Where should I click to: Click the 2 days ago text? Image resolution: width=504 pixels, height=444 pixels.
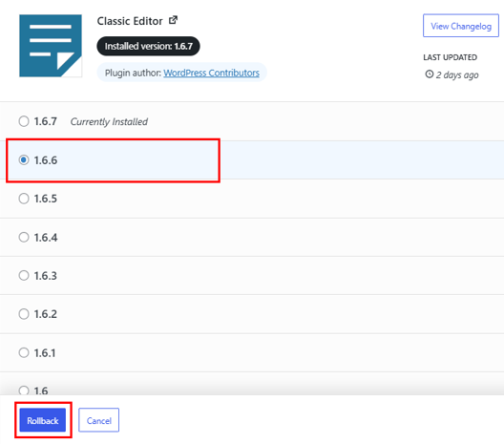coord(457,74)
